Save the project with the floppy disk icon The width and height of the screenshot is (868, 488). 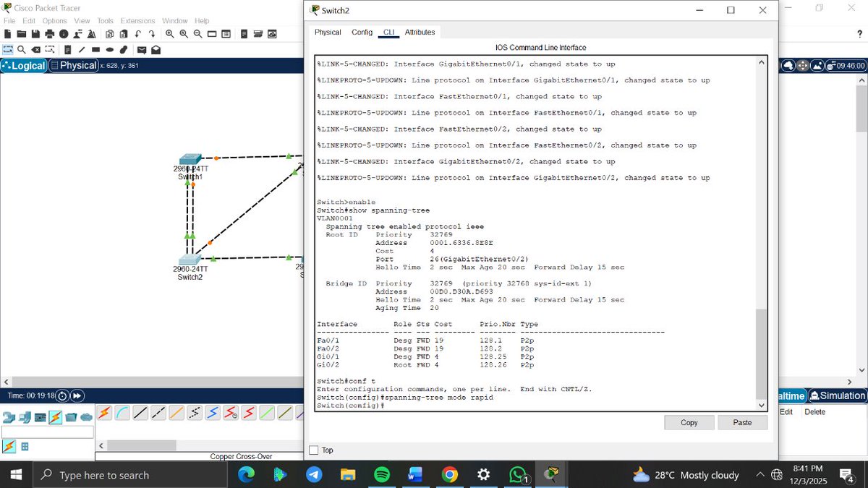(x=35, y=34)
